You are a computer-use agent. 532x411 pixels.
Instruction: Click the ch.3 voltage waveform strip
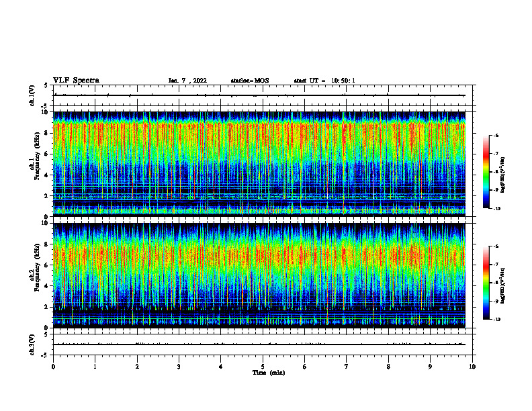[263, 345]
